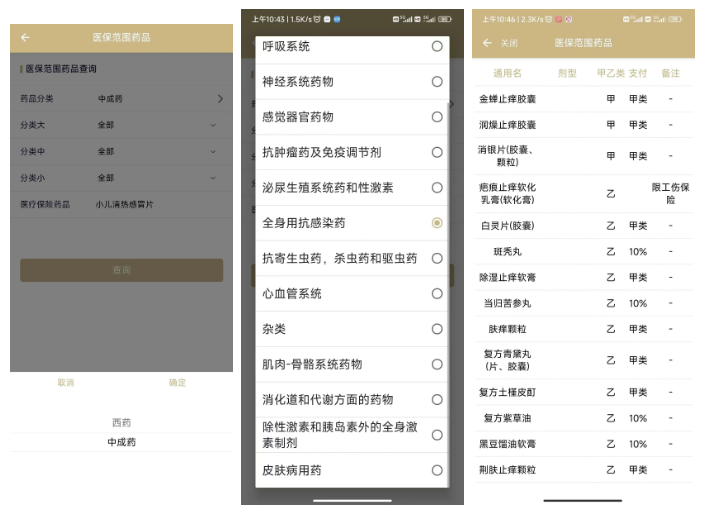Tap back arrow beside 关闭 in drug list
This screenshot has width=705, height=510.
[x=487, y=43]
